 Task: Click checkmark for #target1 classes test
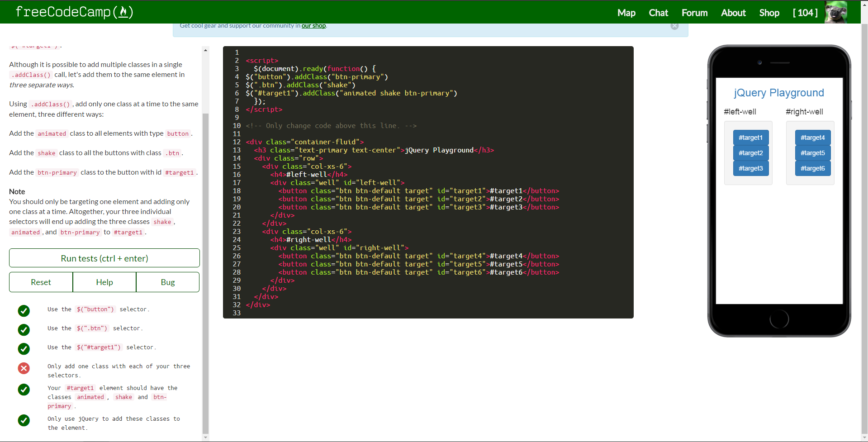click(24, 390)
